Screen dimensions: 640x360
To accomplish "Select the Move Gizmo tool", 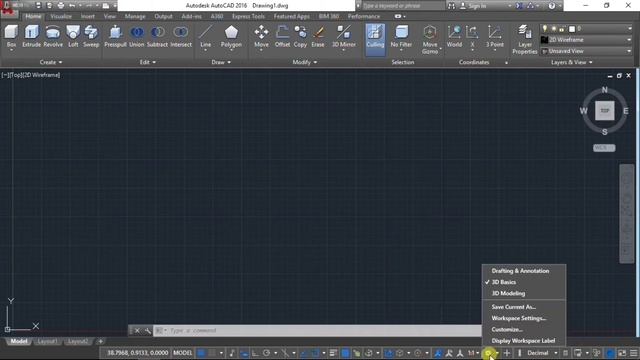I will (x=430, y=39).
